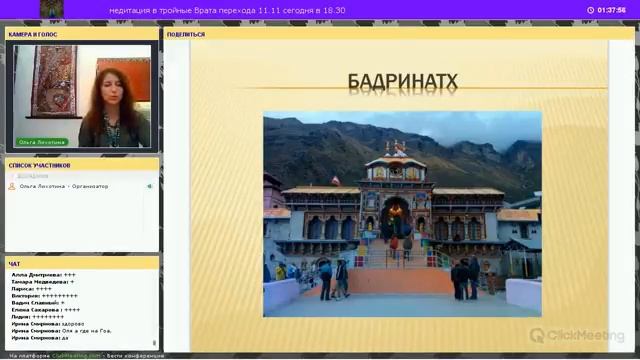Click Ирина Смирнова's message 'да'
This screenshot has height=360, width=640.
point(40,338)
